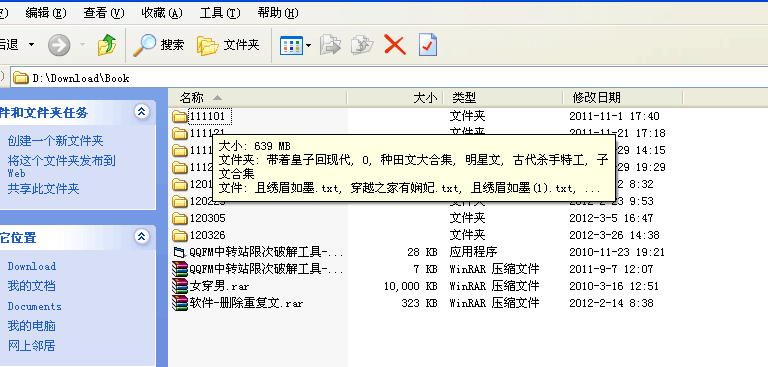Screen dimensions: 768x367
Task: Open the Edit (编辑) menu
Action: (x=46, y=13)
